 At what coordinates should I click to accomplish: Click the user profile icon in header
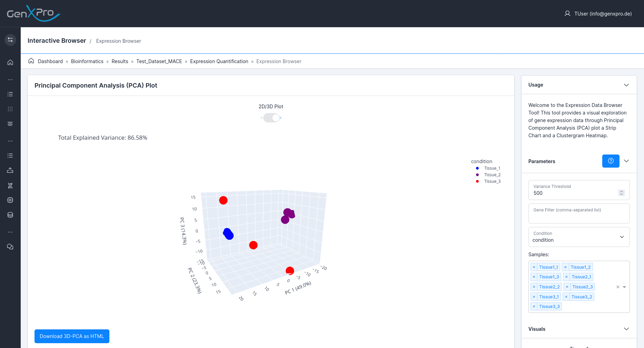click(567, 14)
